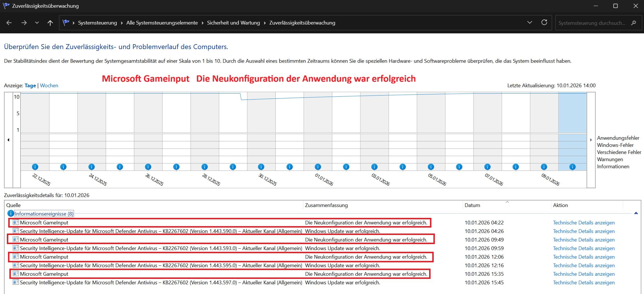Click the flag icon in the address bar
The height and width of the screenshot is (294, 644).
[x=66, y=23]
